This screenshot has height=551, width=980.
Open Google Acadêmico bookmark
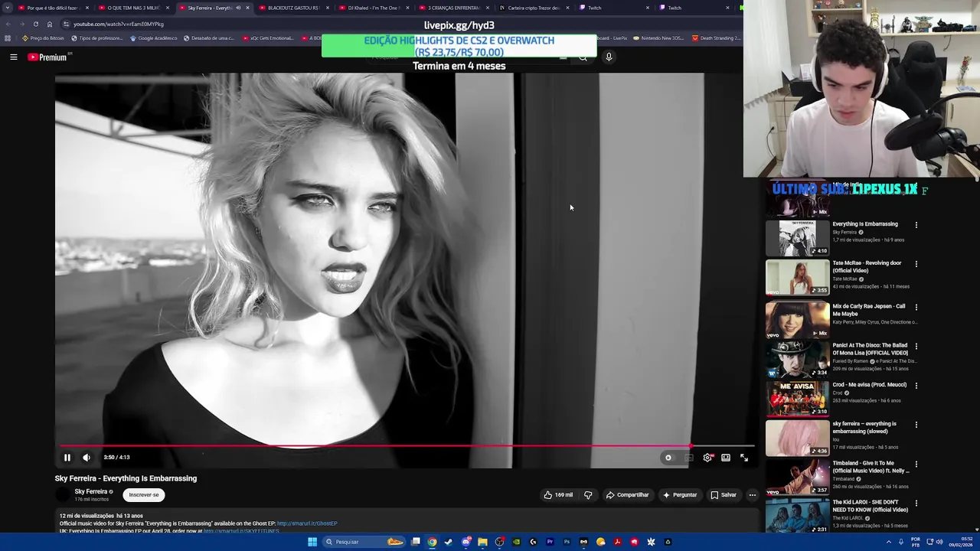click(153, 37)
